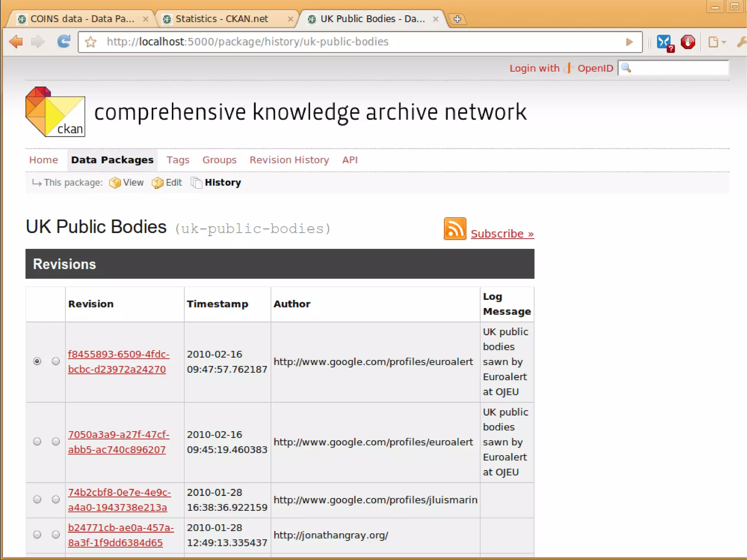Open the blue X extension icon

665,43
